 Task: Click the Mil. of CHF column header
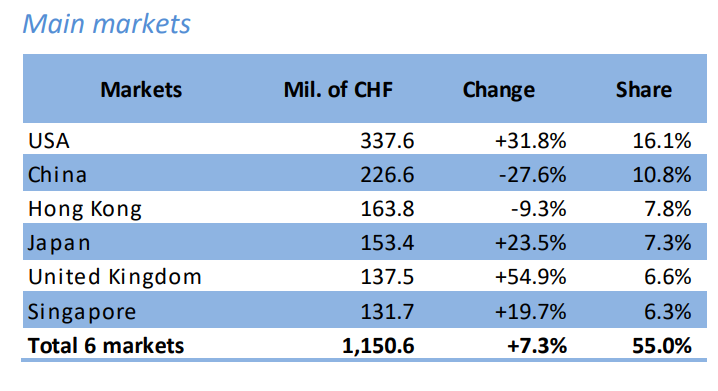click(x=338, y=89)
